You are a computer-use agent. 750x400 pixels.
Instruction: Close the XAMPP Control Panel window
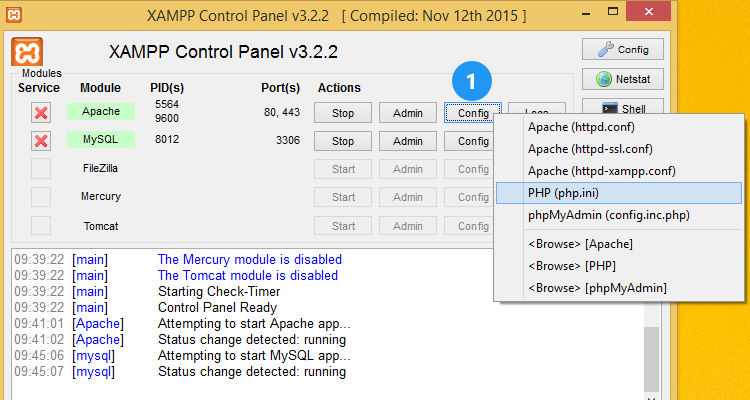[648, 11]
